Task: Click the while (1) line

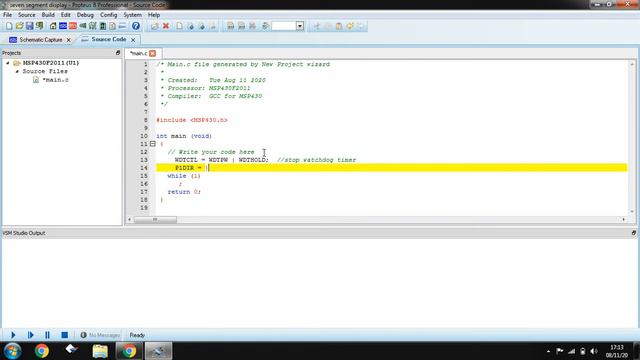Action: (184, 176)
